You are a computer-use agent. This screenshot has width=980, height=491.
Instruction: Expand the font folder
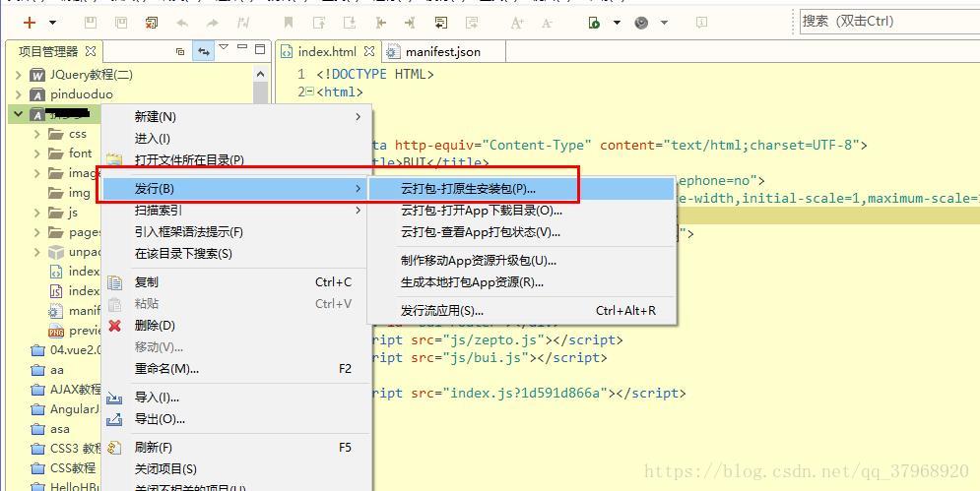(36, 153)
